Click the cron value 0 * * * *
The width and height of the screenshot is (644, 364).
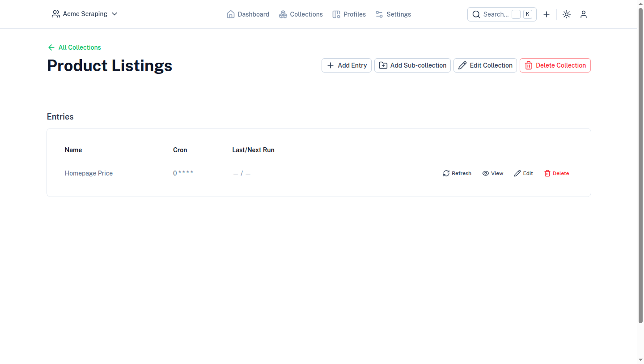click(183, 173)
